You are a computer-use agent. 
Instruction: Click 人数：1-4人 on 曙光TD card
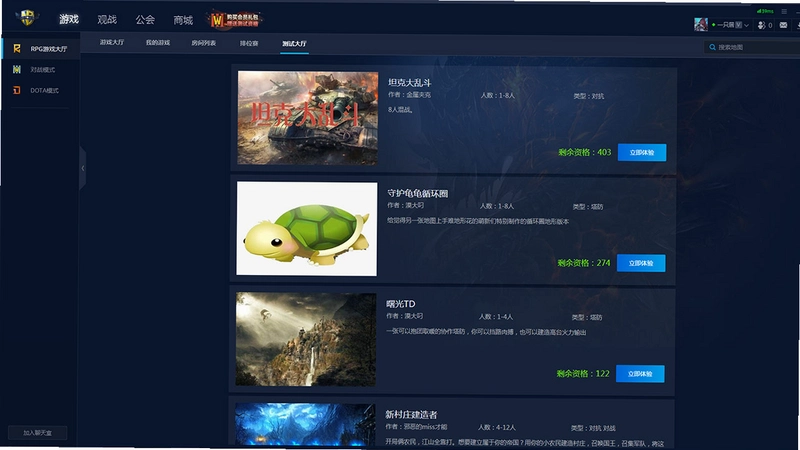click(x=496, y=317)
